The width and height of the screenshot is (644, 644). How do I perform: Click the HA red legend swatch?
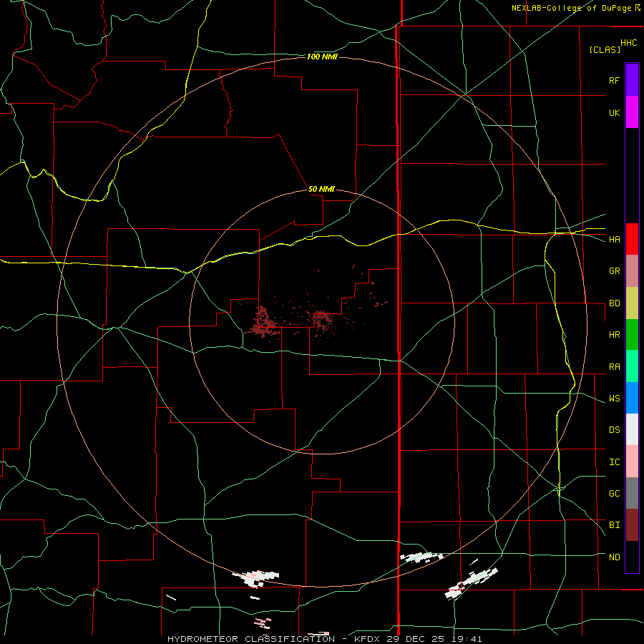(x=632, y=239)
